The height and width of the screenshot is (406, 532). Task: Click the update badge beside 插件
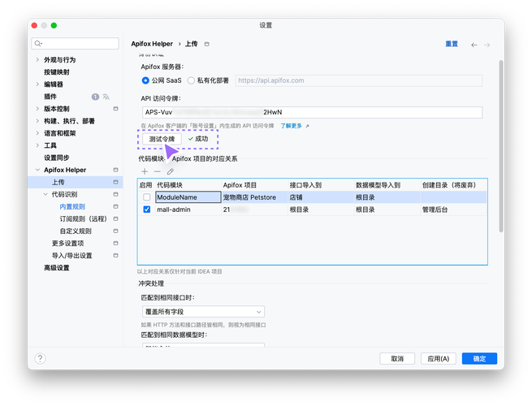[95, 97]
